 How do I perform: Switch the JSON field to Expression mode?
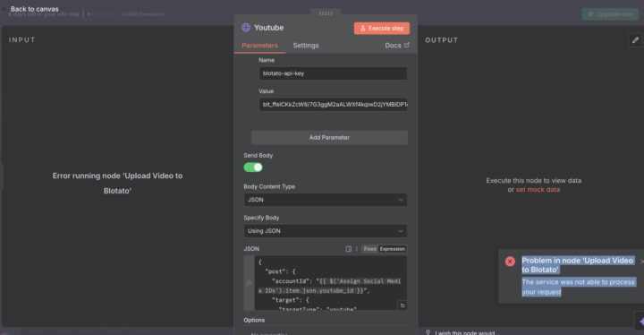tap(393, 249)
